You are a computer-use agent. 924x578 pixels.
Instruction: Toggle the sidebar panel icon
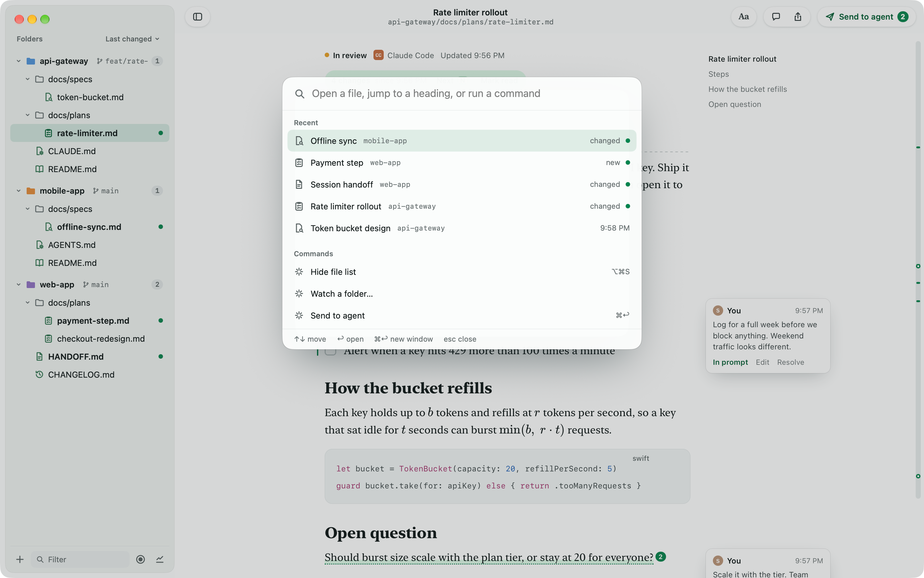pos(197,17)
